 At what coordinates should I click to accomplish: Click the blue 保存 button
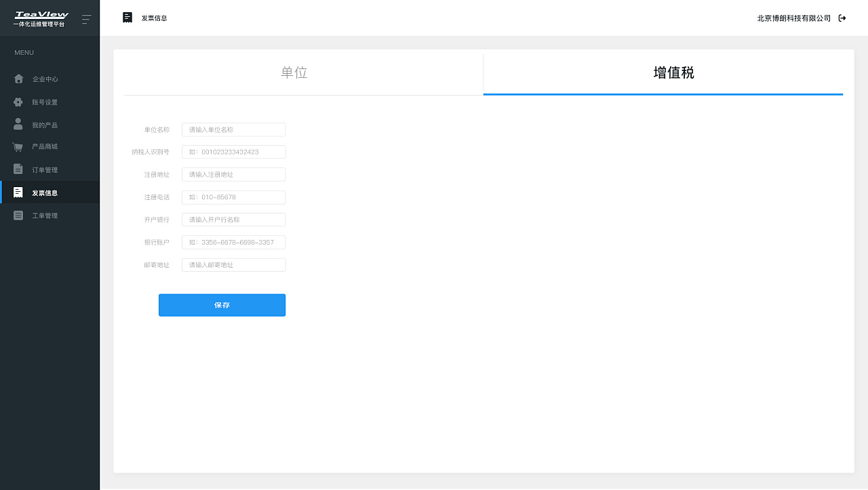pyautogui.click(x=222, y=305)
